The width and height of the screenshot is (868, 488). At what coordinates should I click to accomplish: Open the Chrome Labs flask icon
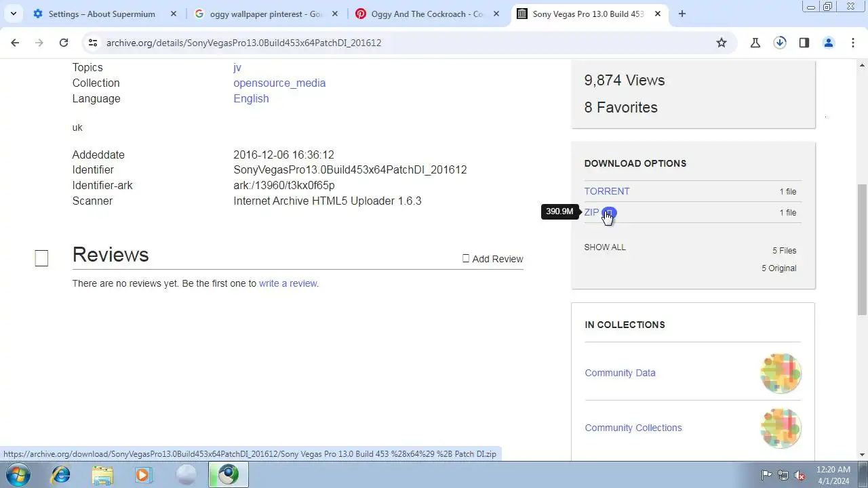click(755, 43)
